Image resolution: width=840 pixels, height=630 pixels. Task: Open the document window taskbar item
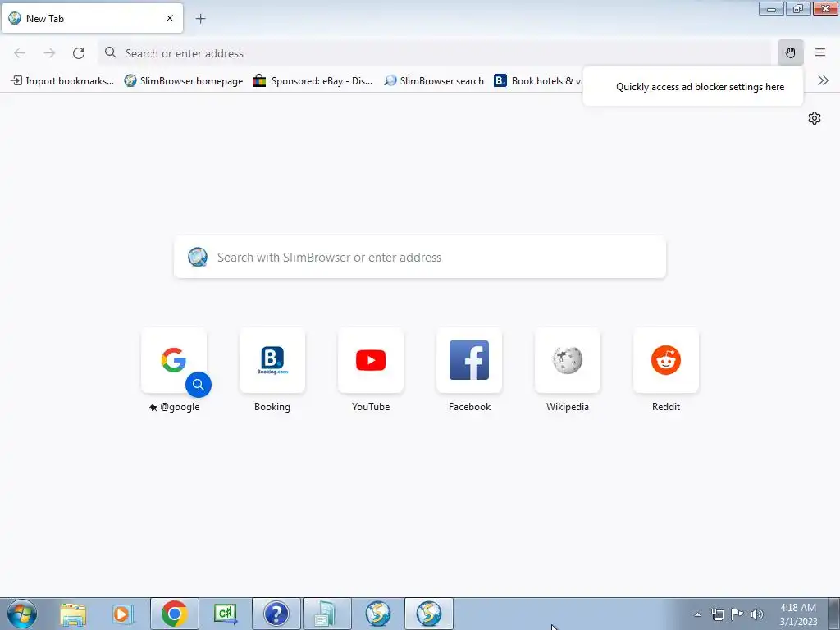click(327, 614)
